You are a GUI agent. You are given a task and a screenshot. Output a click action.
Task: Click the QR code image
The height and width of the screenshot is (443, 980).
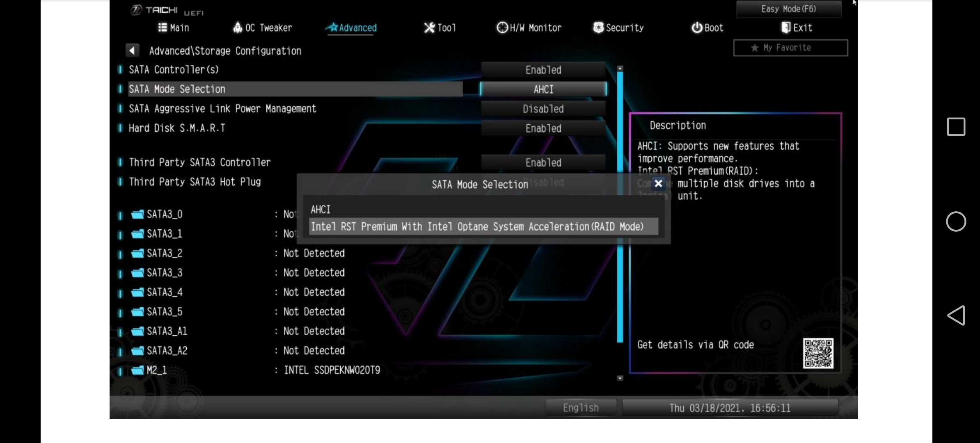coord(817,353)
